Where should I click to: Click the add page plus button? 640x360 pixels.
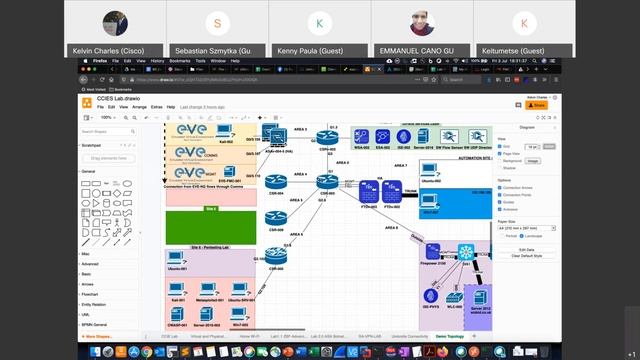point(474,336)
